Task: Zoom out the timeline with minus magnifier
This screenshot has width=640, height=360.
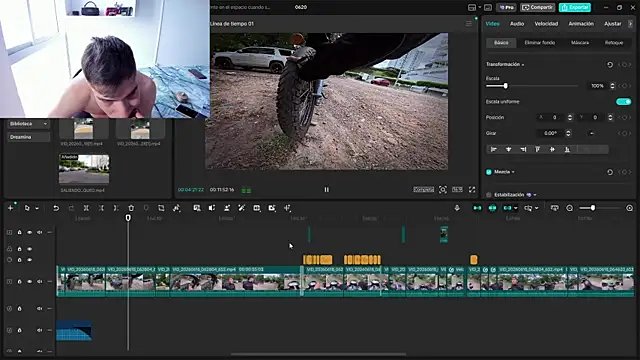Action: [x=569, y=208]
